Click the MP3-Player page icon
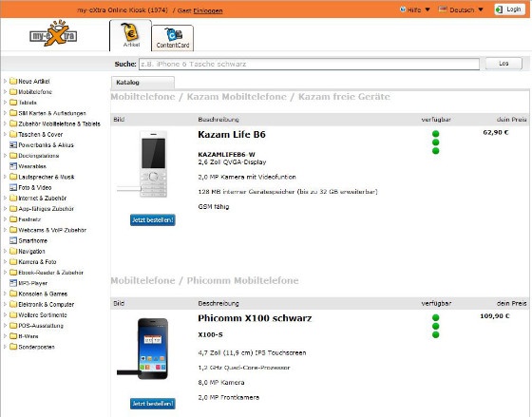Screen dimensions: 532x417 coord(13,283)
